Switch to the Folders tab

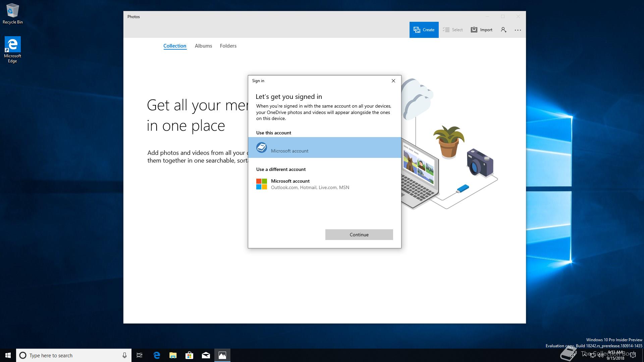pos(228,46)
